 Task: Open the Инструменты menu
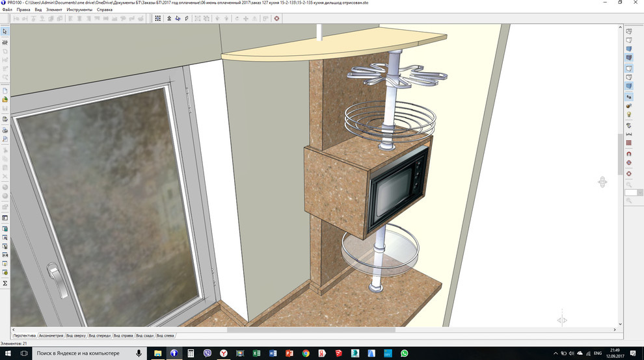(78, 10)
